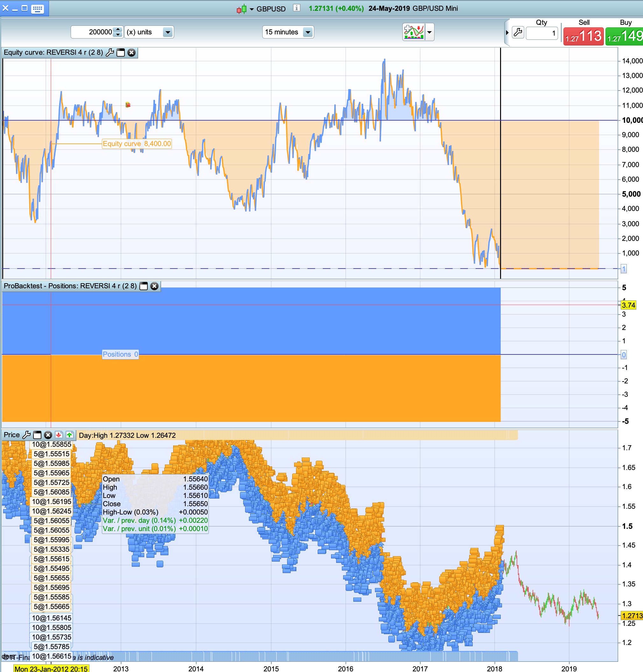The width and height of the screenshot is (643, 672).
Task: Open the on-screen keyboard shortcuts icon
Action: 37,9
